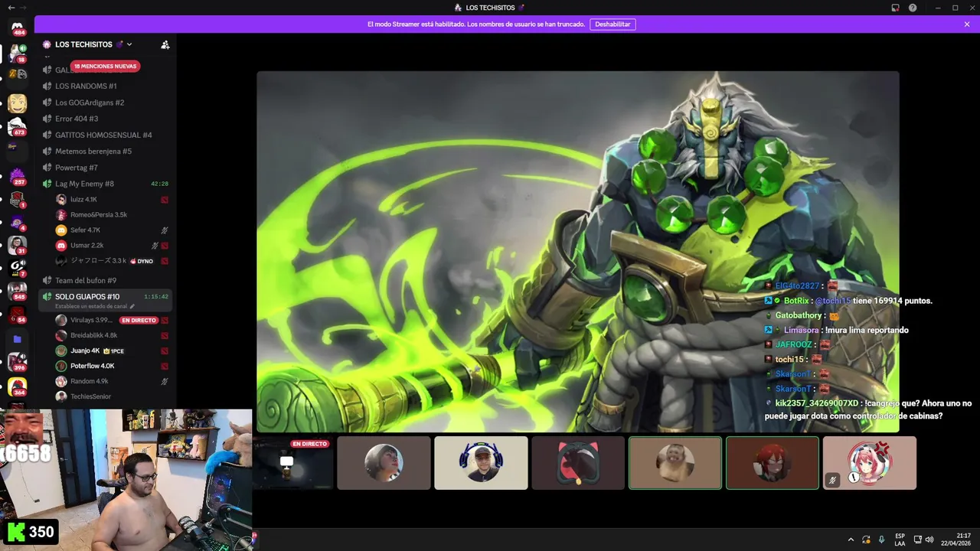The width and height of the screenshot is (980, 551).
Task: Open server icon with 364 badge
Action: coord(17,386)
